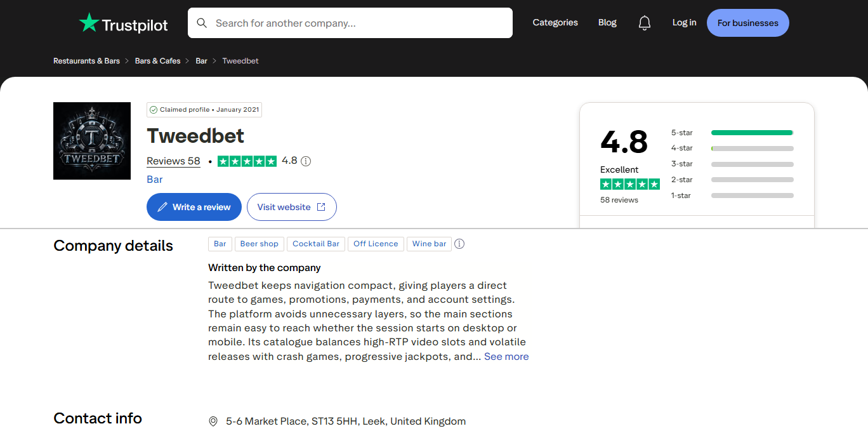The width and height of the screenshot is (868, 438).
Task: Filter reviews by 1-star row
Action: point(732,196)
